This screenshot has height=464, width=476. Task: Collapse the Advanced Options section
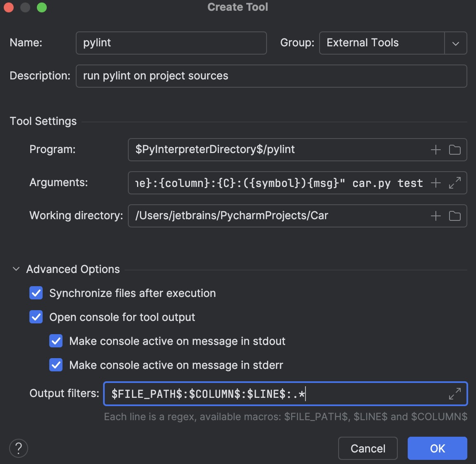(x=16, y=269)
